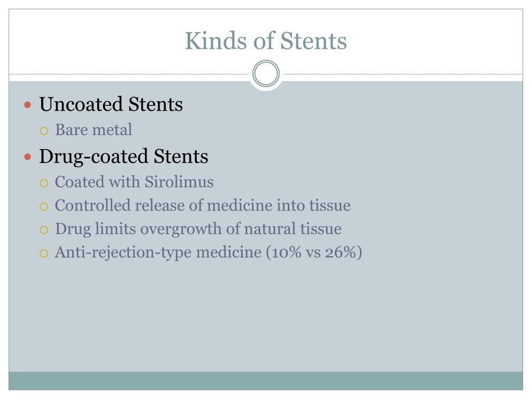The image size is (532, 399).
Task: Click the teal footer bar at slide bottom
Action: (265, 381)
